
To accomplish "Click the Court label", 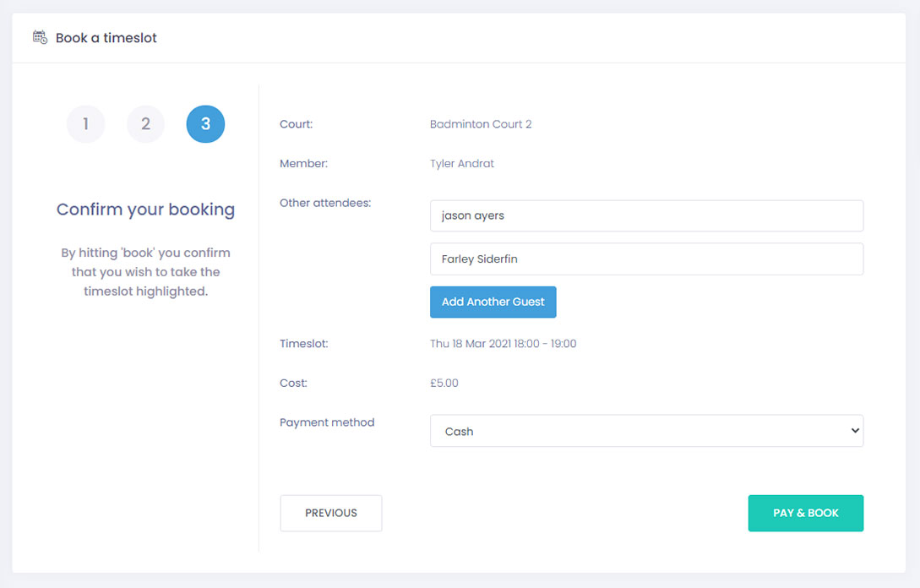I will click(x=296, y=124).
